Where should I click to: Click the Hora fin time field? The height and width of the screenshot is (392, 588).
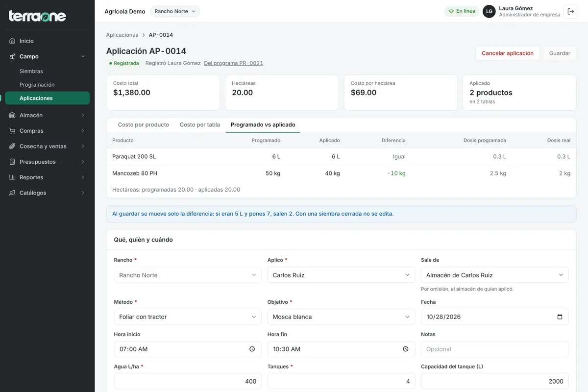coord(341,349)
